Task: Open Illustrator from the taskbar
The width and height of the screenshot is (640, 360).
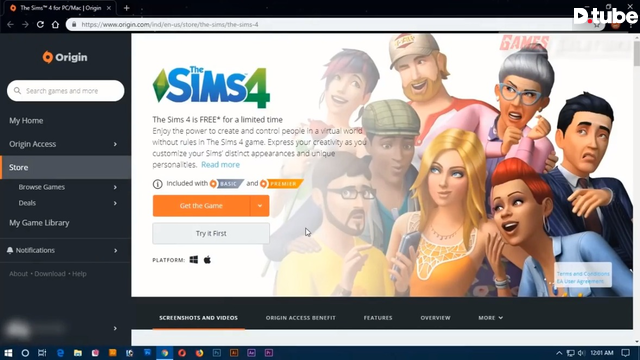Action: click(234, 353)
